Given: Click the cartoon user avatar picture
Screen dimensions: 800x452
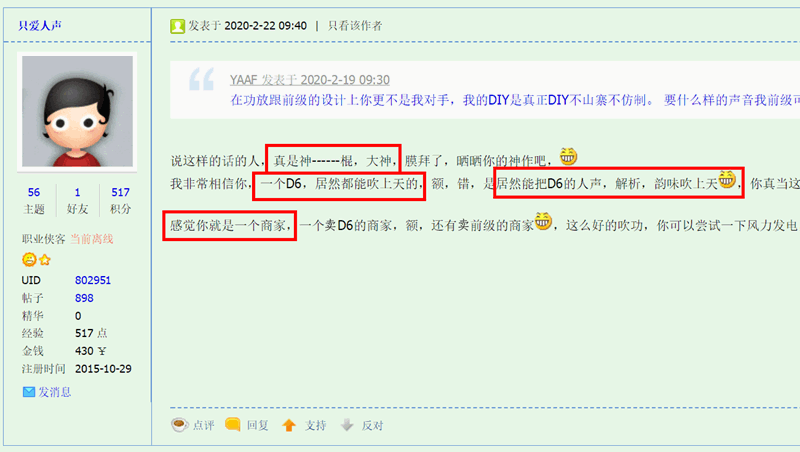Looking at the screenshot, I should (x=77, y=111).
